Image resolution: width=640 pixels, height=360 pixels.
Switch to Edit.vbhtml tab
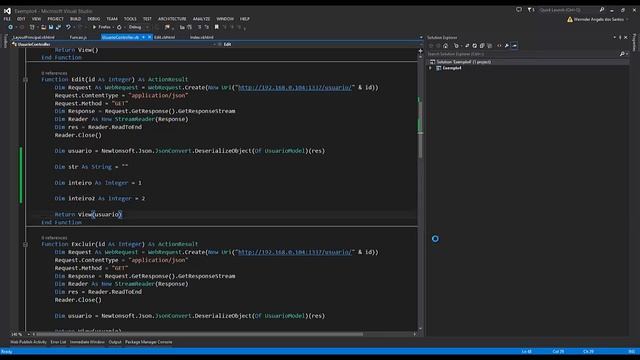pos(164,37)
